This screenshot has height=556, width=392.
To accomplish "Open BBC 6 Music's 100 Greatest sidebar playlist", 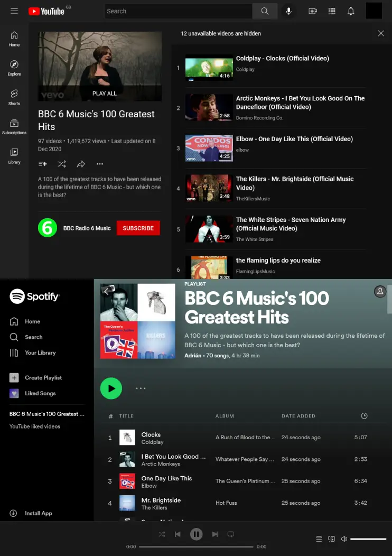I will pos(47,414).
